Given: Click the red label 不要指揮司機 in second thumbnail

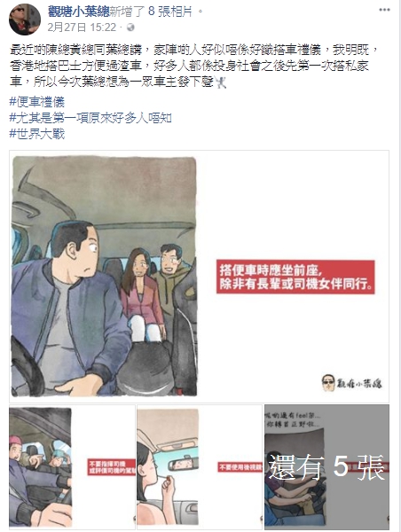Looking at the screenshot, I should pos(112,467).
